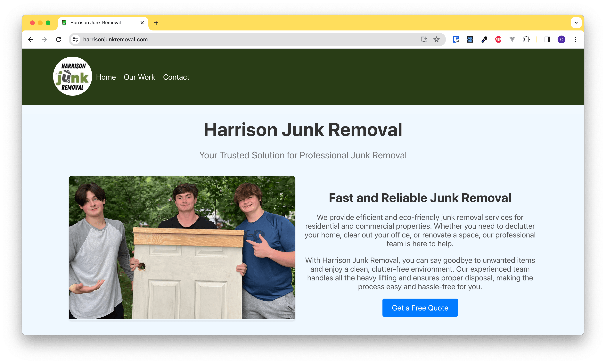The image size is (606, 364).
Task: Open the Vue devtools extension
Action: [x=512, y=39]
